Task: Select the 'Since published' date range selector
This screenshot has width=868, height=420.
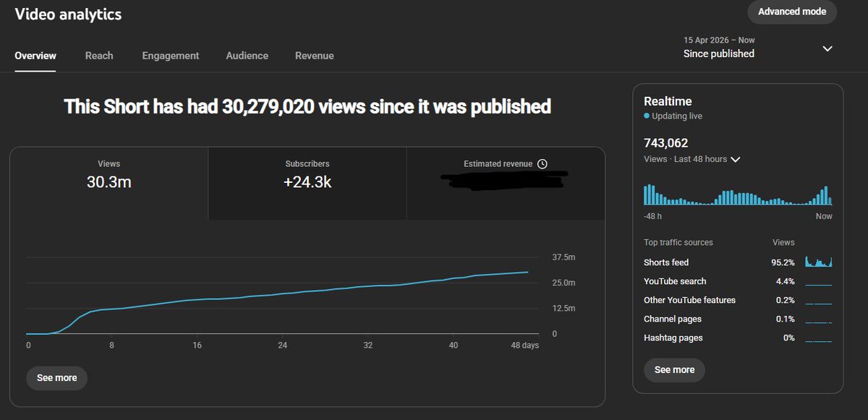Action: tap(759, 47)
